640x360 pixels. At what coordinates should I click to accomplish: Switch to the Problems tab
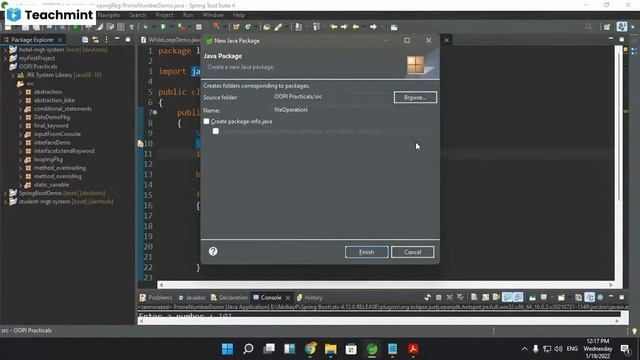[156, 298]
